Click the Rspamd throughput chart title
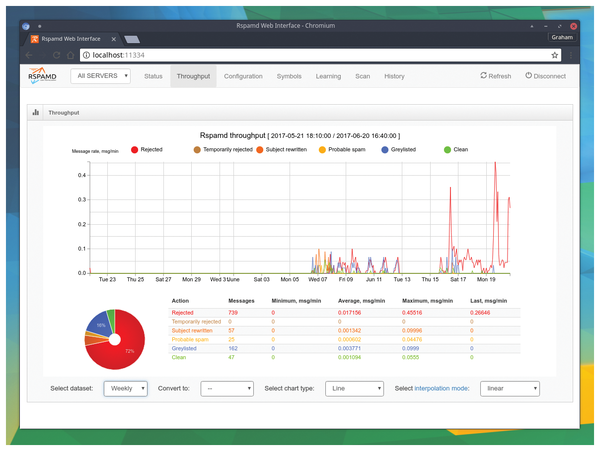The image size is (600, 451). (300, 135)
